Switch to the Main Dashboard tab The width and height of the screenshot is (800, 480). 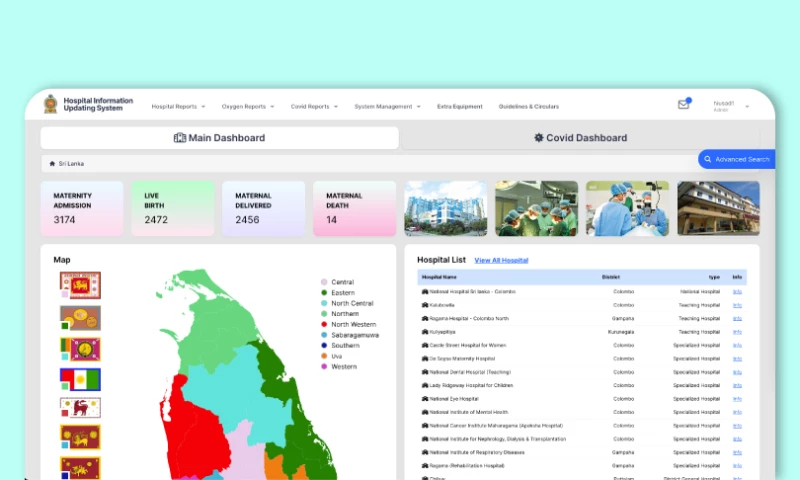pyautogui.click(x=219, y=138)
